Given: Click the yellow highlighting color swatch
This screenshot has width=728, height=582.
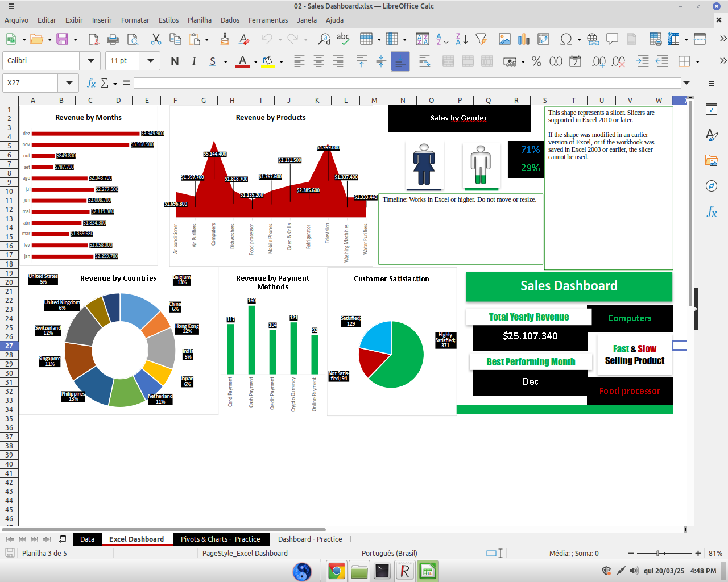Looking at the screenshot, I should 268,65.
